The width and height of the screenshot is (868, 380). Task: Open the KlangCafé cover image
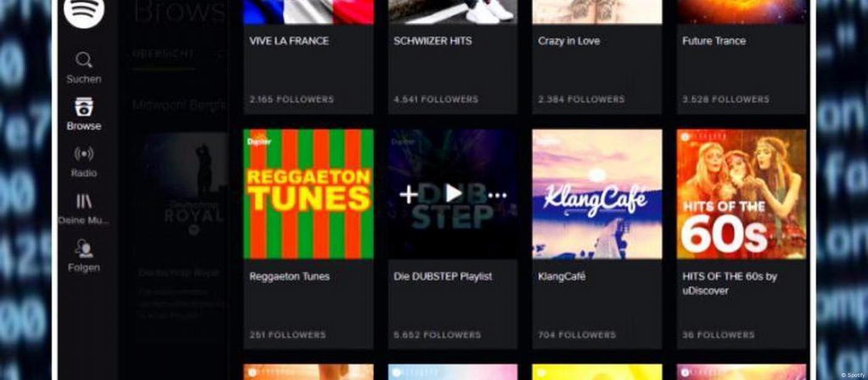click(x=597, y=194)
